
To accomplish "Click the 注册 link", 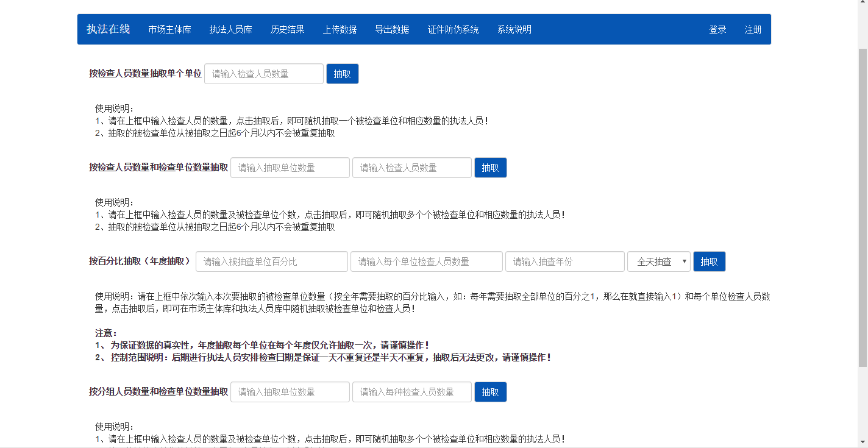I will (753, 29).
